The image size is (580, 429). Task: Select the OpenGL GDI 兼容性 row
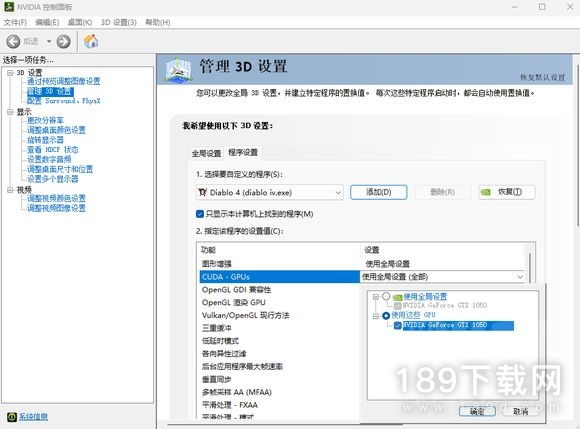(x=280, y=290)
